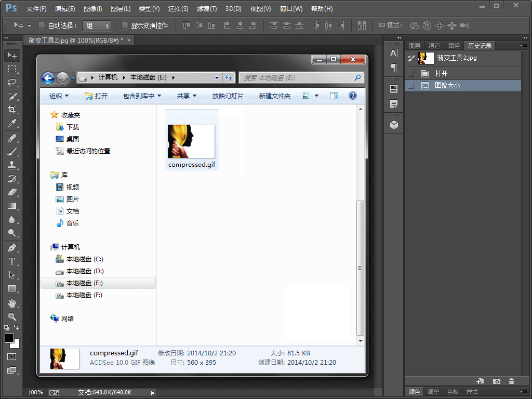Screen dimensions: 532x399
Task: Open tool preset picker arrow
Action: (29, 25)
